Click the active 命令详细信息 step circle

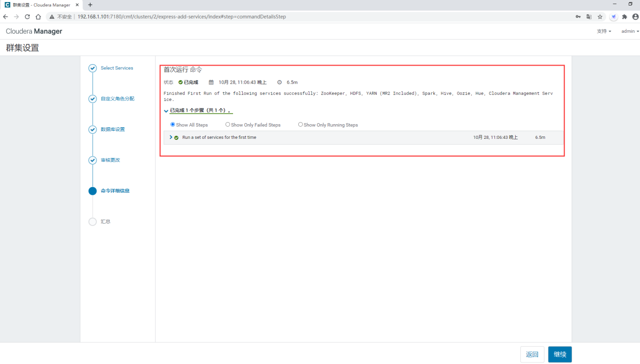[x=93, y=191]
